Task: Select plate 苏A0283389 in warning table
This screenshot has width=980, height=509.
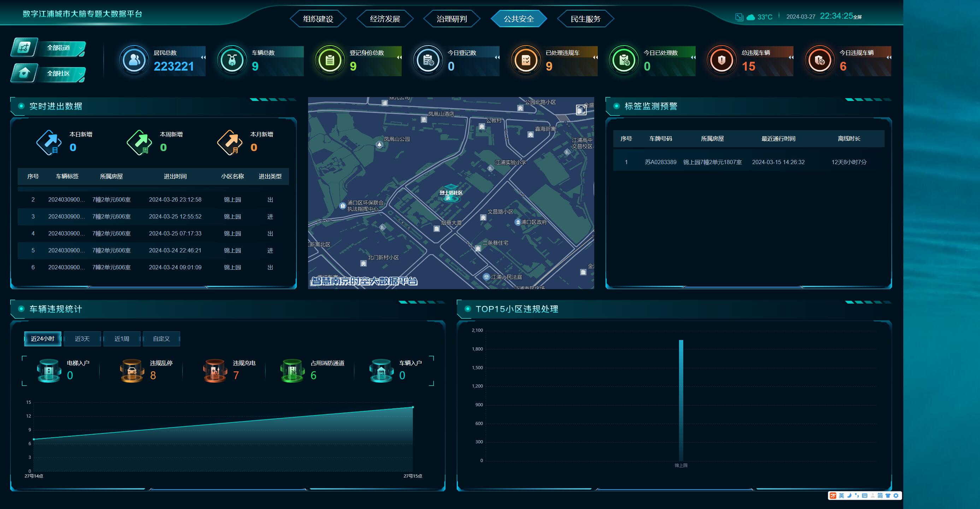Action: (660, 162)
